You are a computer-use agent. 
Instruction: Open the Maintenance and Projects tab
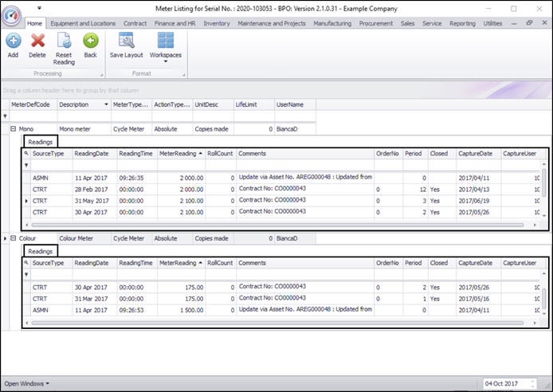[271, 24]
